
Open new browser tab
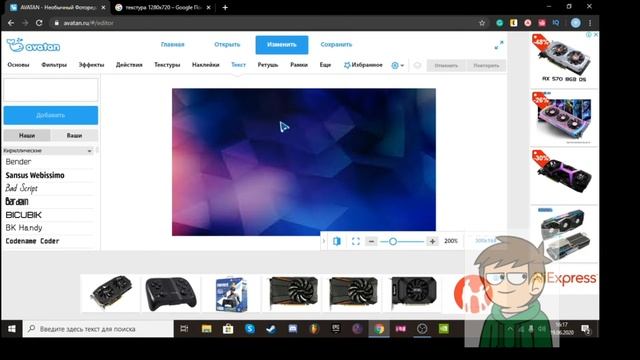[225, 7]
